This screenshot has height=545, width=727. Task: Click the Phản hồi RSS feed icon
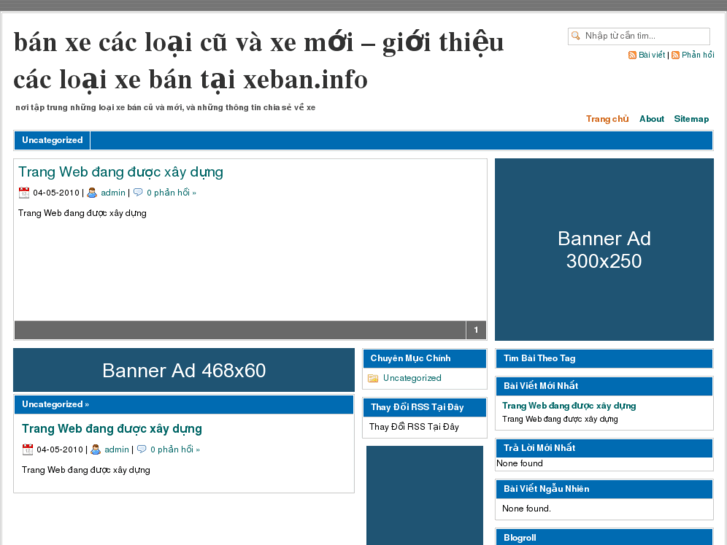point(676,55)
